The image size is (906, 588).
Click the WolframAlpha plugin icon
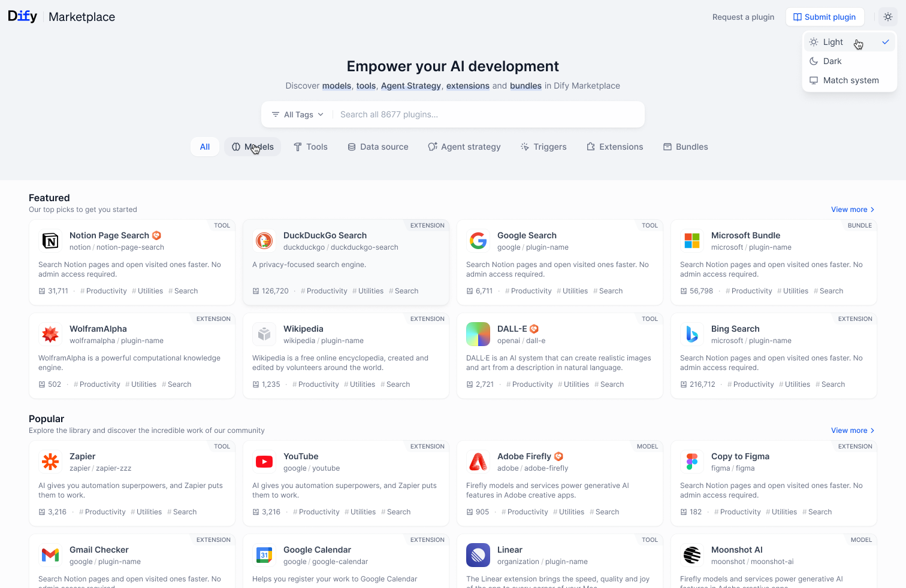[50, 334]
